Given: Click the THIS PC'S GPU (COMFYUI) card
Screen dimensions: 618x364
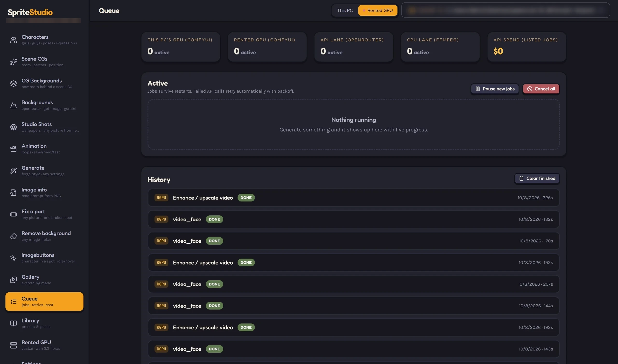Looking at the screenshot, I should click(x=181, y=47).
